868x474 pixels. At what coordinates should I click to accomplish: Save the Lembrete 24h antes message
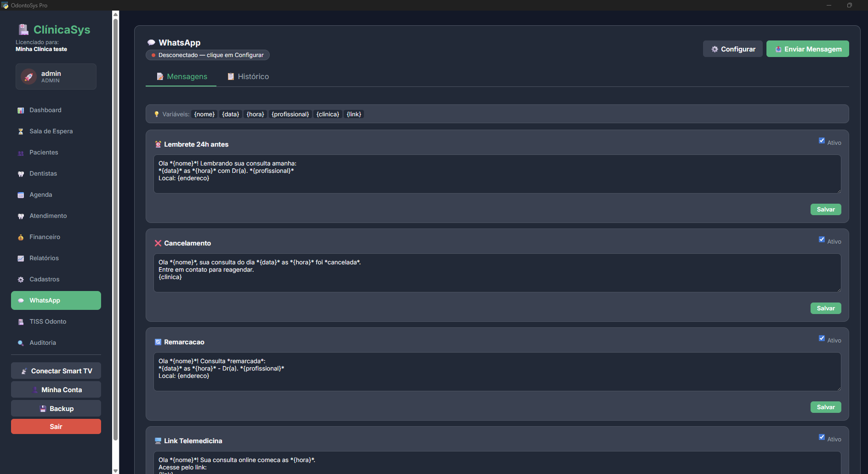pos(825,210)
